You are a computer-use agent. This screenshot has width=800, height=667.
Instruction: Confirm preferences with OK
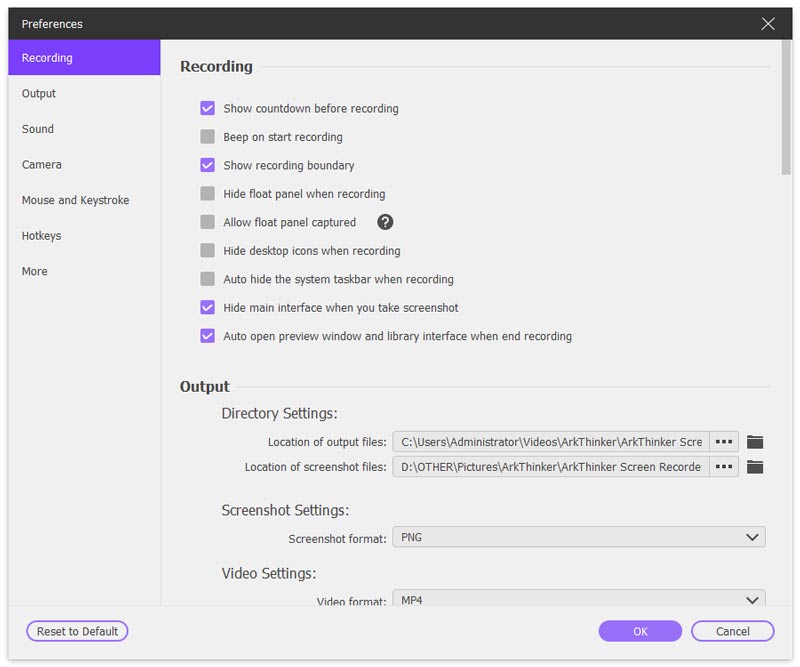640,631
